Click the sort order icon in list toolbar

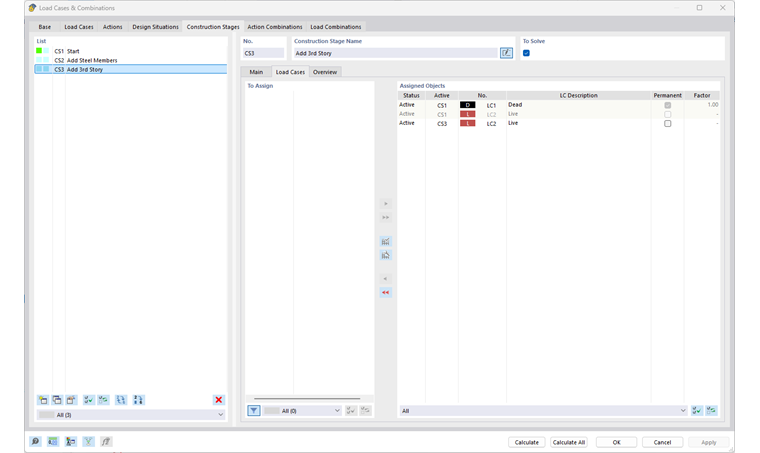pos(138,400)
